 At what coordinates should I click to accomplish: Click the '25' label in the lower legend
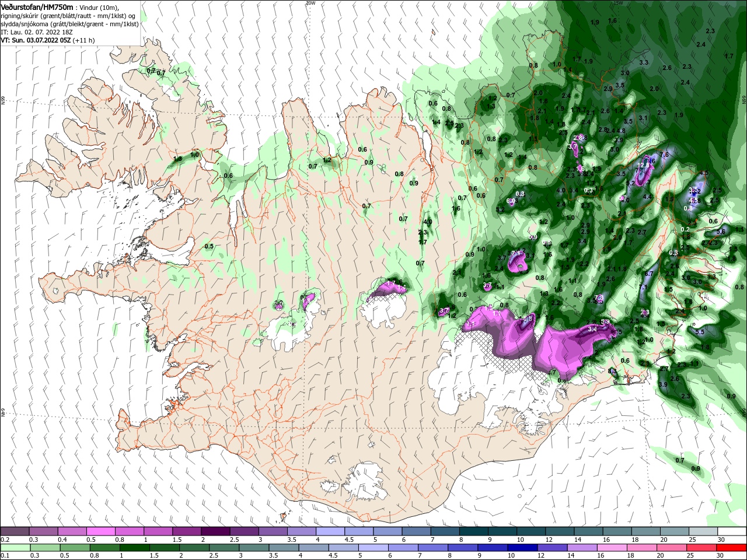point(692,556)
